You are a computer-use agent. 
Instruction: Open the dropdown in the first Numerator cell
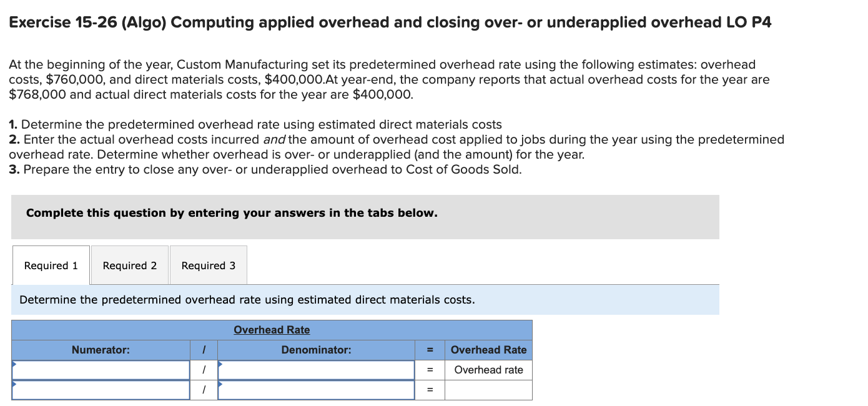point(100,369)
